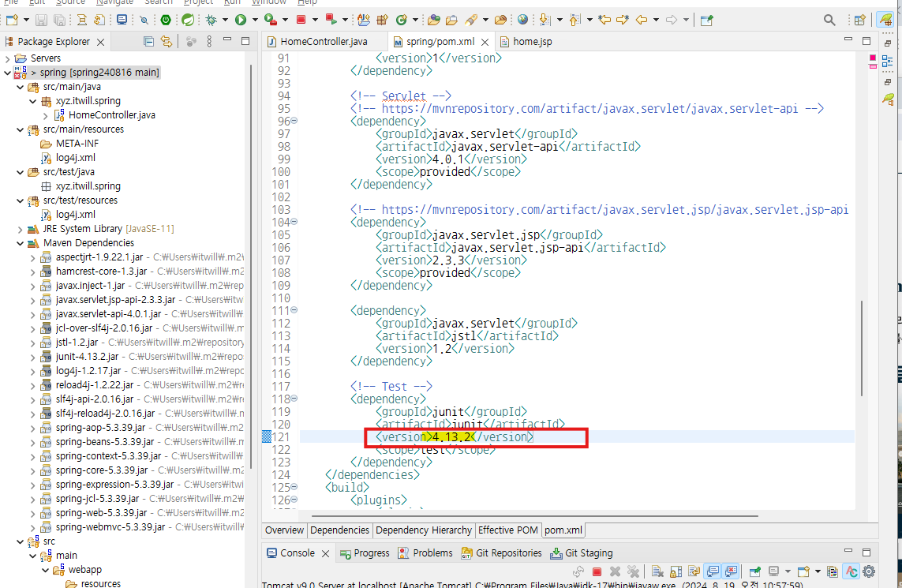Viewport: 902px width, 588px height.
Task: Navigate Back with yellow left arrow
Action: [642, 21]
